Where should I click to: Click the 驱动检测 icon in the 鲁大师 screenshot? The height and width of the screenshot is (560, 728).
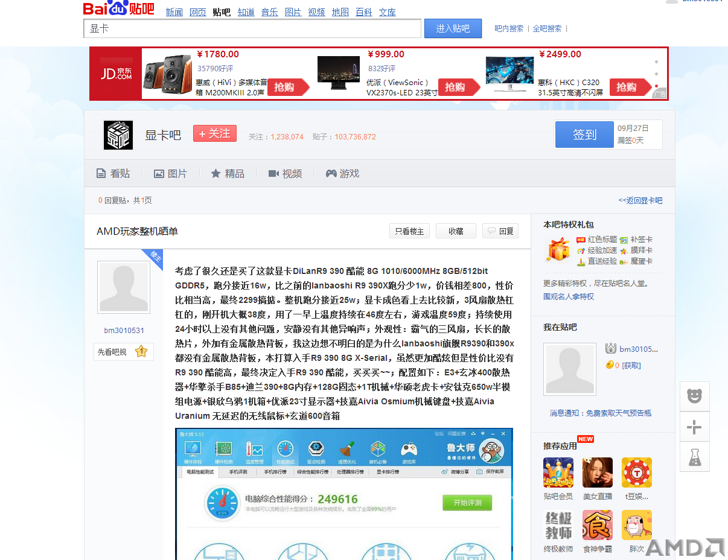coord(316,450)
